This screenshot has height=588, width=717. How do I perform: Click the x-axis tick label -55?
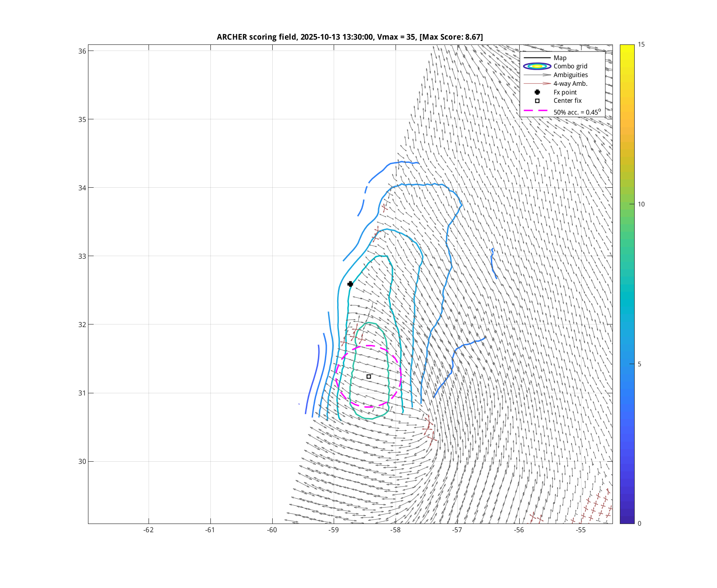coord(581,530)
